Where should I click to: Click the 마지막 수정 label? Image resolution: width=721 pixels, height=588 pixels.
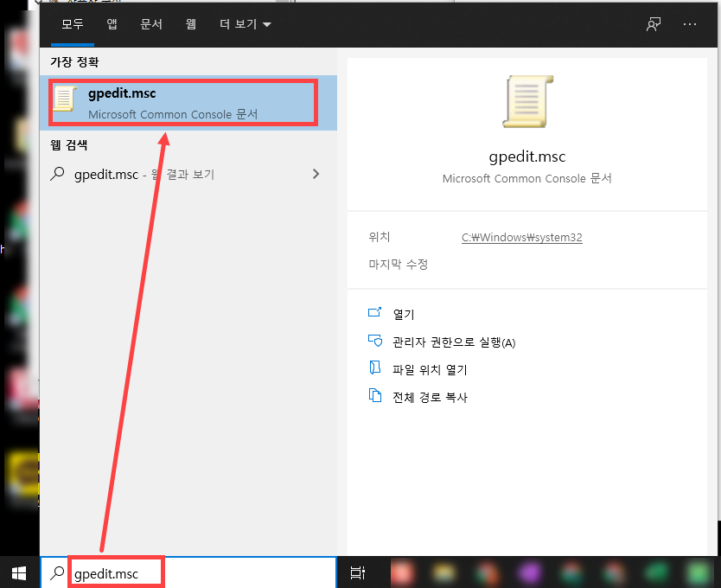[399, 264]
